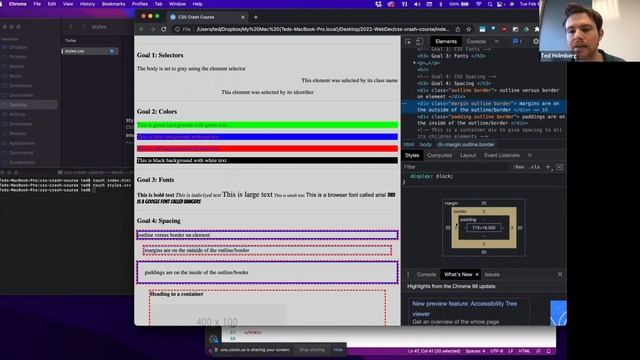Click 'Stop sharing' in Zoom bar
640x360 pixels.
click(x=312, y=350)
